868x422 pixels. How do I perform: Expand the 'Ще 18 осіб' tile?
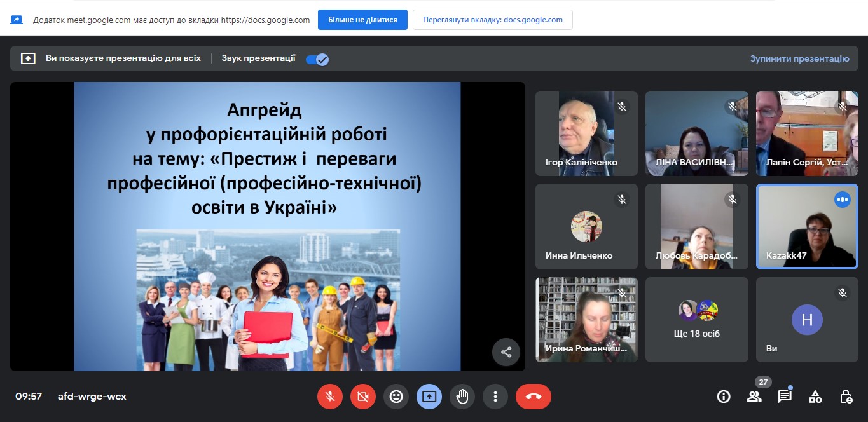click(697, 320)
